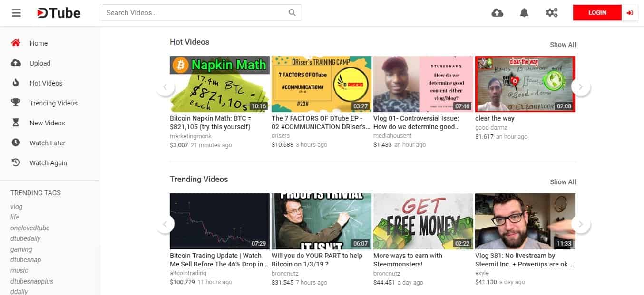Visit channel exyle

pos(482,273)
